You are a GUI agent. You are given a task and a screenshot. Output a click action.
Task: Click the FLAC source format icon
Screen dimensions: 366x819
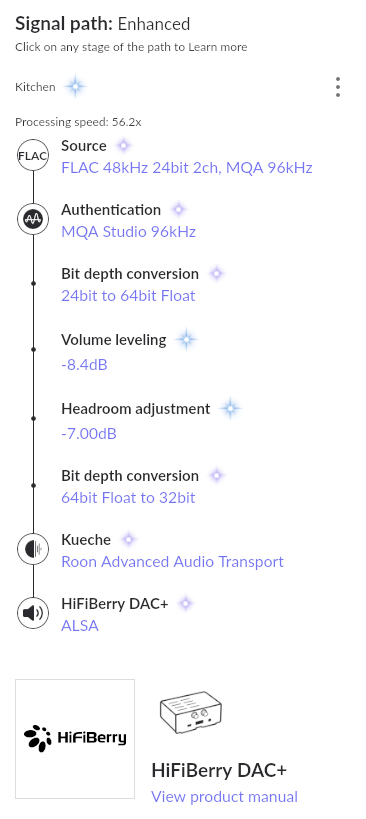[x=33, y=155]
